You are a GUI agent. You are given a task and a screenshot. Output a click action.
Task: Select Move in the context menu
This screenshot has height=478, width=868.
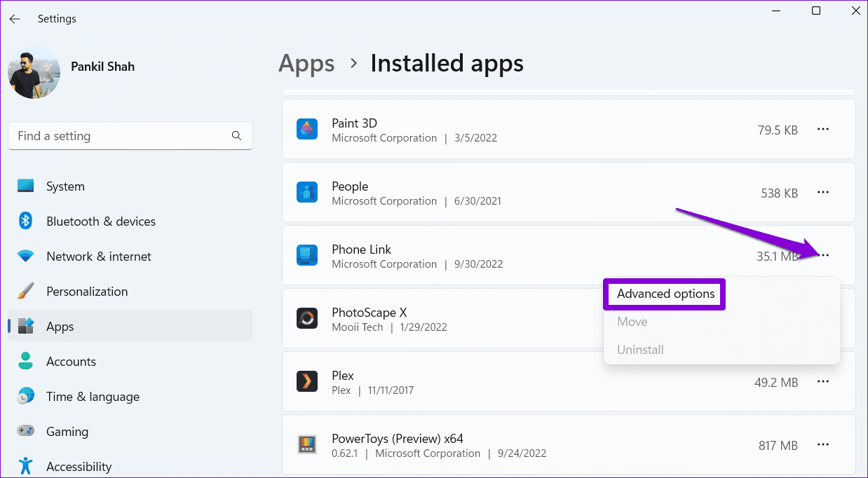click(x=632, y=322)
